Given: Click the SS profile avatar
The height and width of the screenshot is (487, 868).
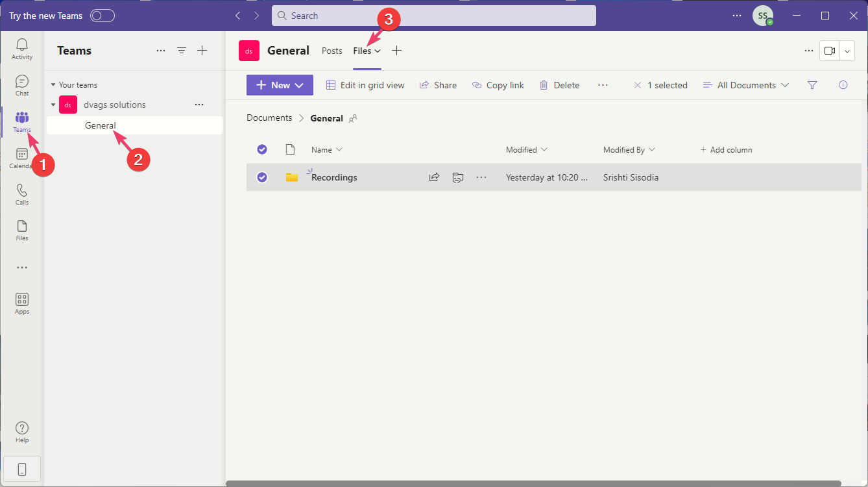Looking at the screenshot, I should click(x=763, y=16).
